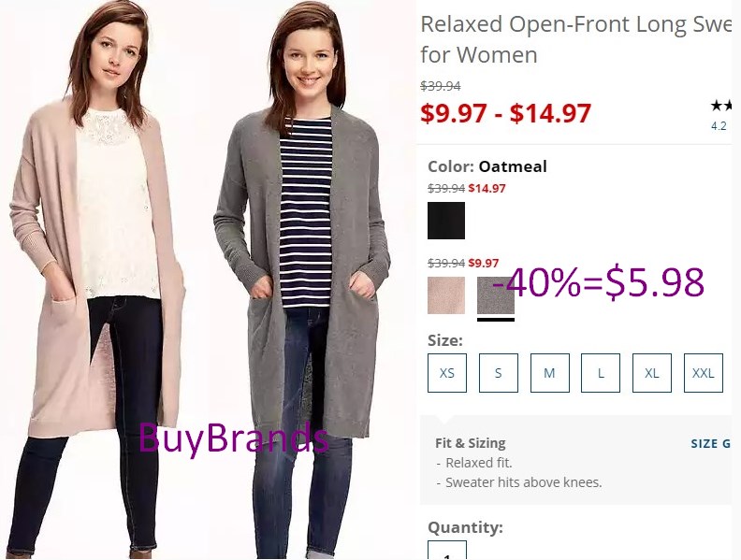This screenshot has height=560, width=741.
Task: Open the 4.2 rating reviews link
Action: [719, 126]
